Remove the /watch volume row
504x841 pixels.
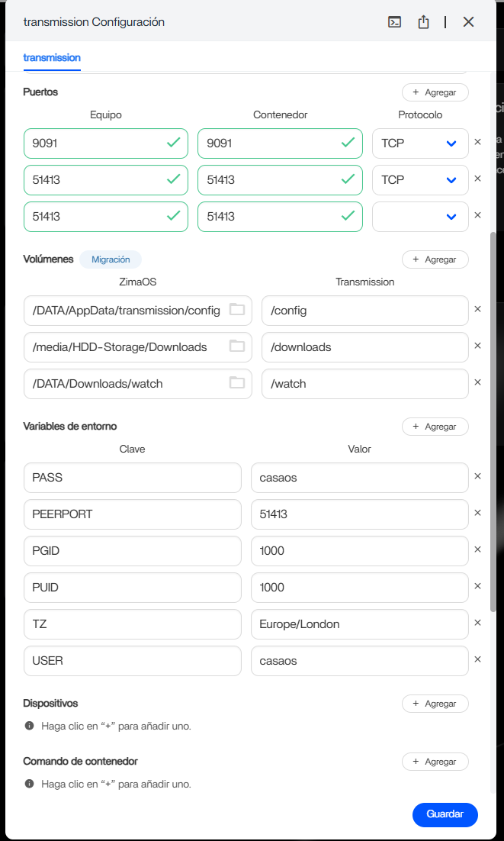pos(478,383)
